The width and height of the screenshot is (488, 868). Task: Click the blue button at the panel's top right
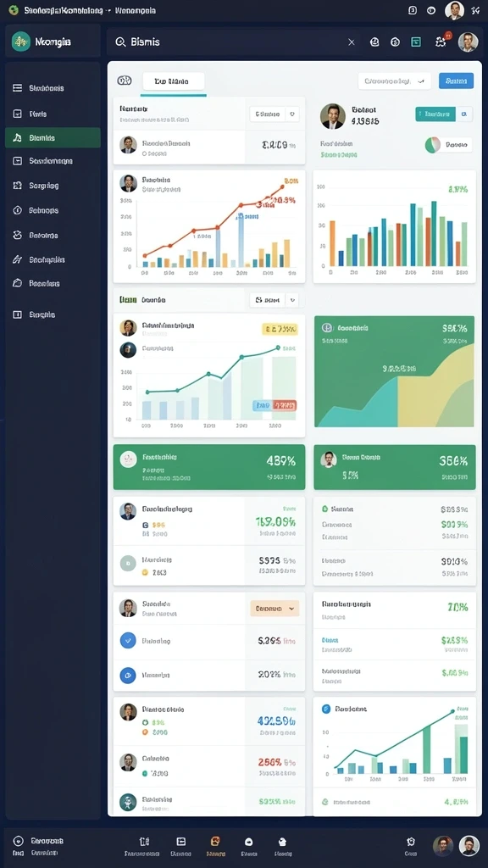(456, 81)
